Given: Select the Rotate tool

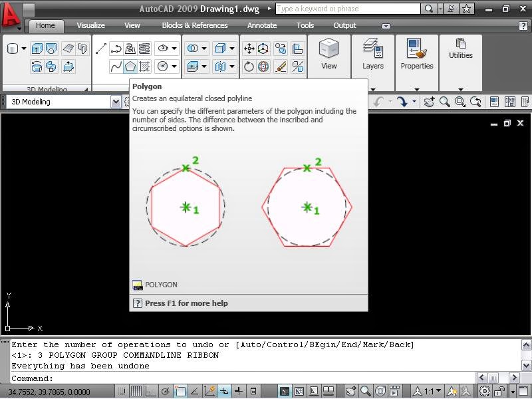Looking at the screenshot, I should (x=249, y=66).
